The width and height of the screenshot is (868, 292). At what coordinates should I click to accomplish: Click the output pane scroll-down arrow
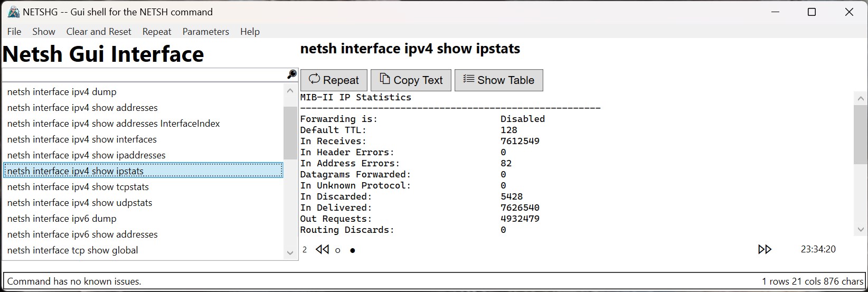tap(860, 229)
